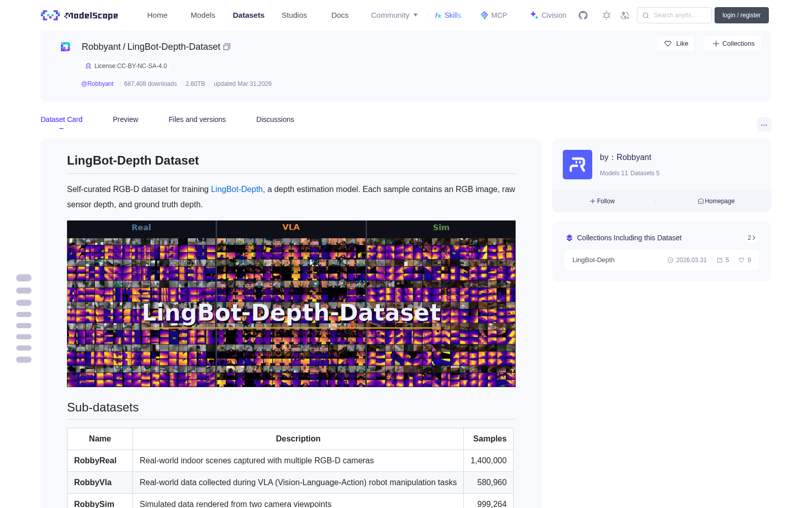Image resolution: width=812 pixels, height=508 pixels.
Task: Click the Samples column header
Action: click(488, 439)
